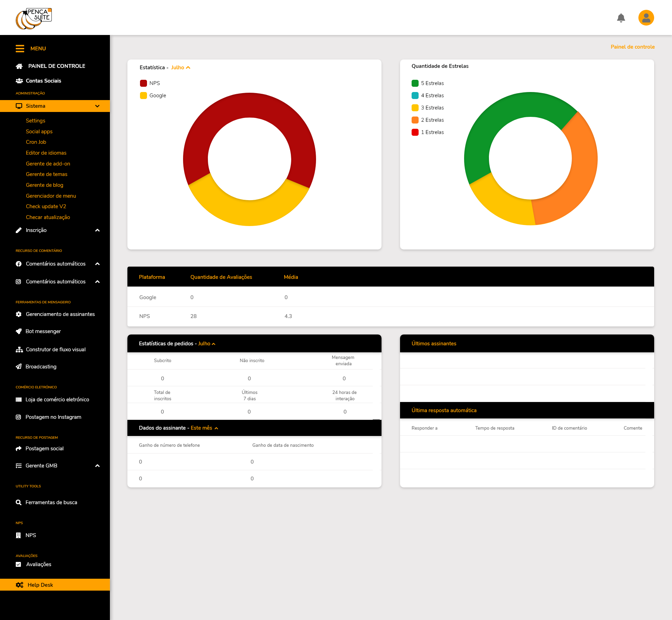
Task: Open Cron Job submenu item
Action: [x=36, y=142]
